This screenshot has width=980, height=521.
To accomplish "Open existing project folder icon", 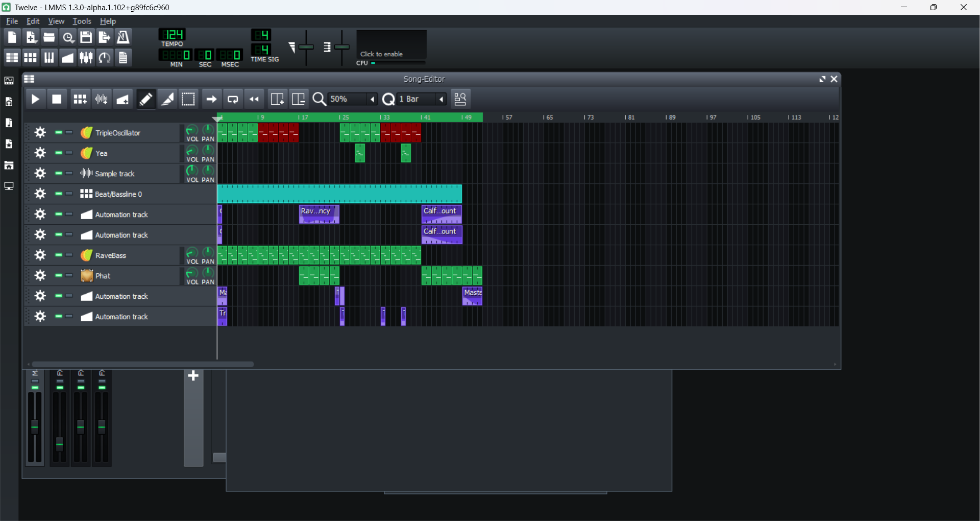I will (49, 37).
